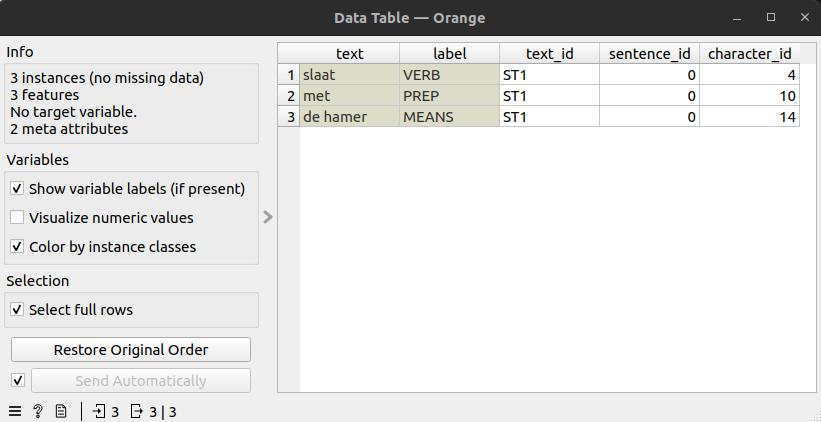This screenshot has height=422, width=821.
Task: Sort by the label column header
Action: tap(449, 53)
